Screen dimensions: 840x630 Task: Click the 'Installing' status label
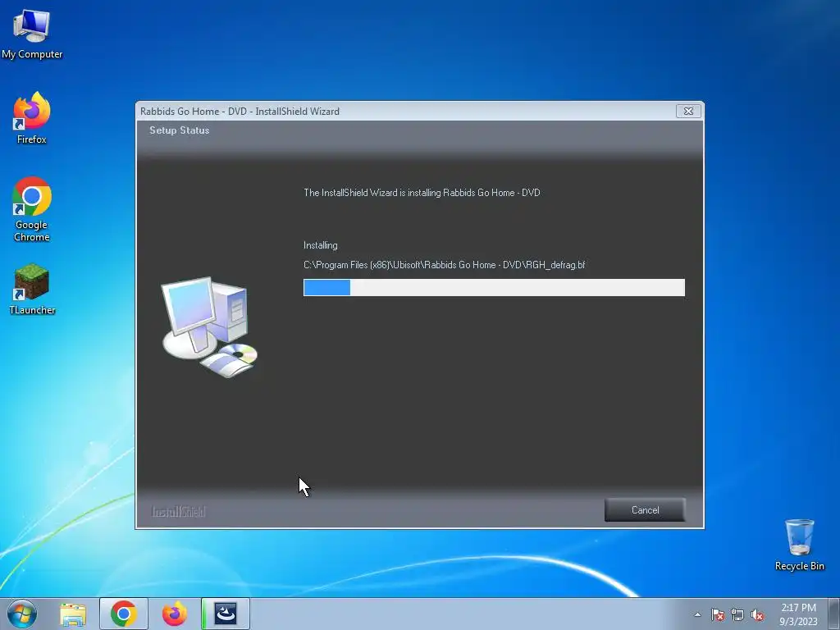321,245
